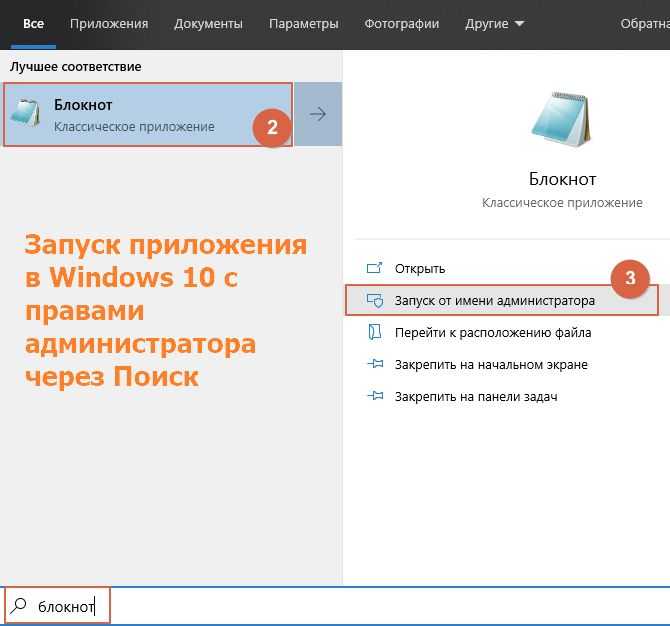Screen dimensions: 670x626
Task: Open the Приложения tab
Action: click(109, 24)
